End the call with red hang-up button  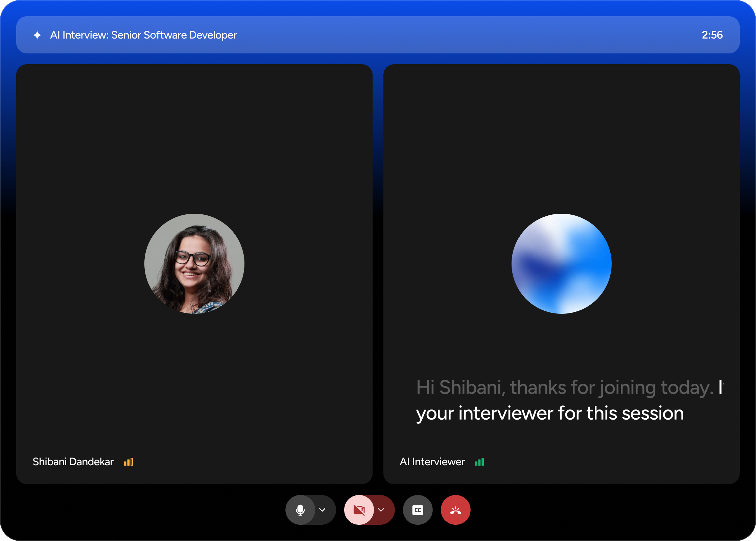point(455,510)
